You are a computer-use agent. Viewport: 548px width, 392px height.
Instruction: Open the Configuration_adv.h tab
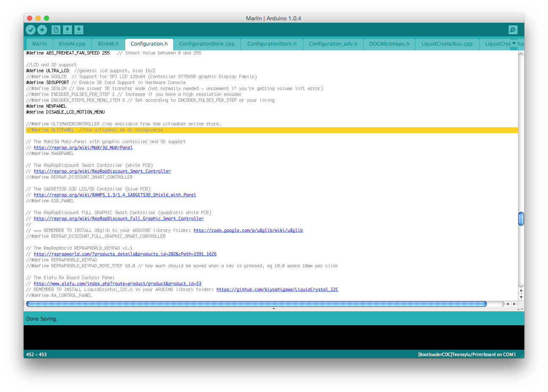(x=333, y=44)
